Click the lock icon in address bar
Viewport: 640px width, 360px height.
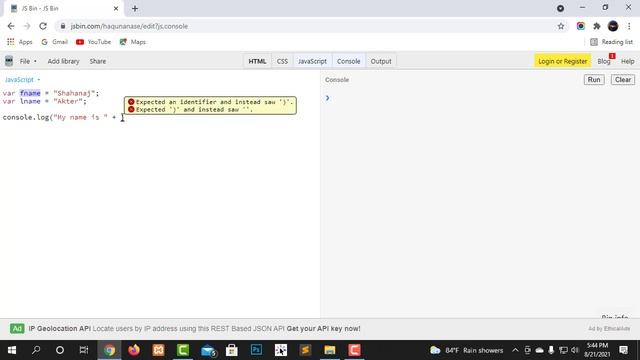pos(62,26)
